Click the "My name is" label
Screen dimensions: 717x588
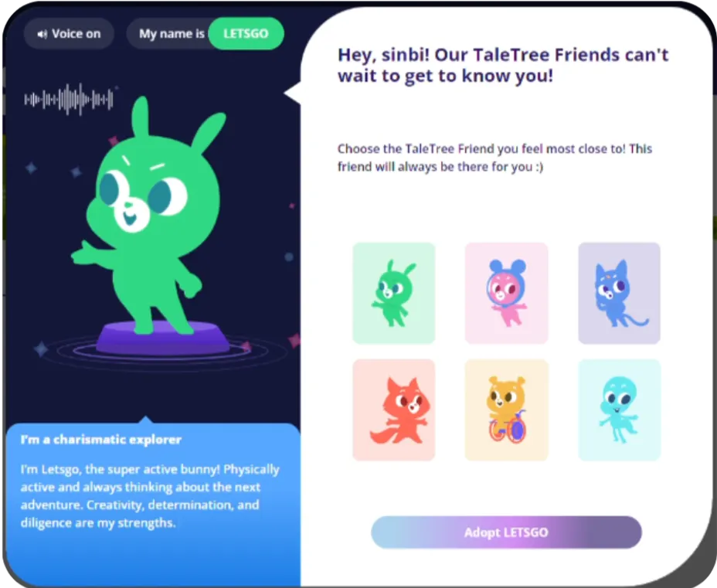[172, 33]
